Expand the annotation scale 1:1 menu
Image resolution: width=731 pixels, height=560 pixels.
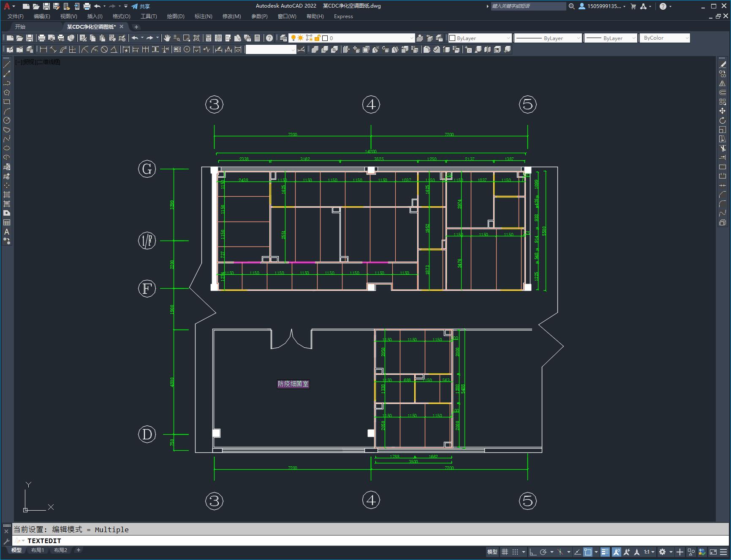[649, 552]
